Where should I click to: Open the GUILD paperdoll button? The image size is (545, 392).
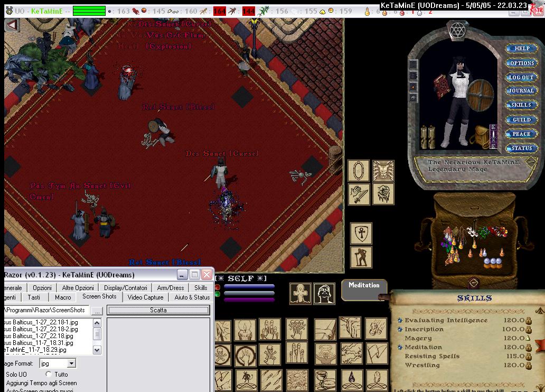(521, 119)
